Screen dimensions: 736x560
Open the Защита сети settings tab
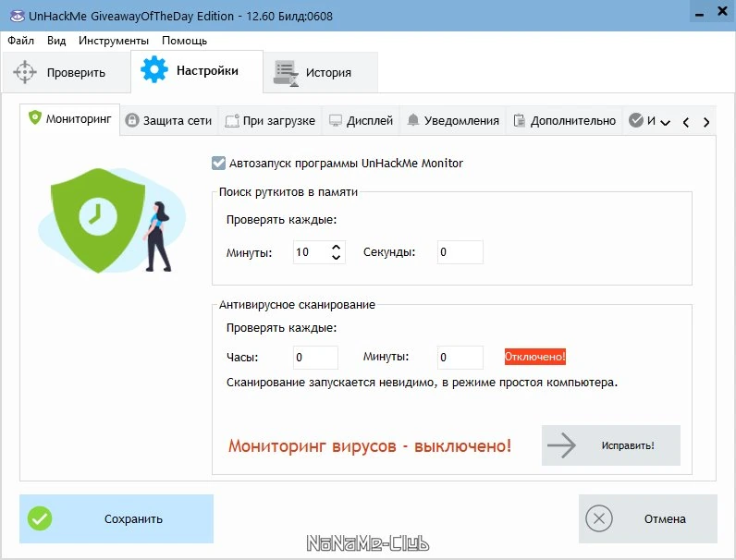point(169,120)
